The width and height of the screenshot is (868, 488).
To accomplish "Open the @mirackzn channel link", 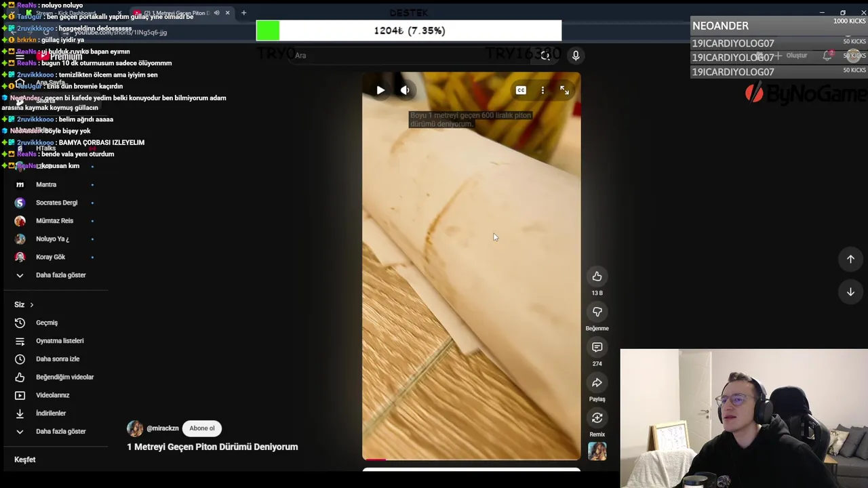I will pos(163,428).
